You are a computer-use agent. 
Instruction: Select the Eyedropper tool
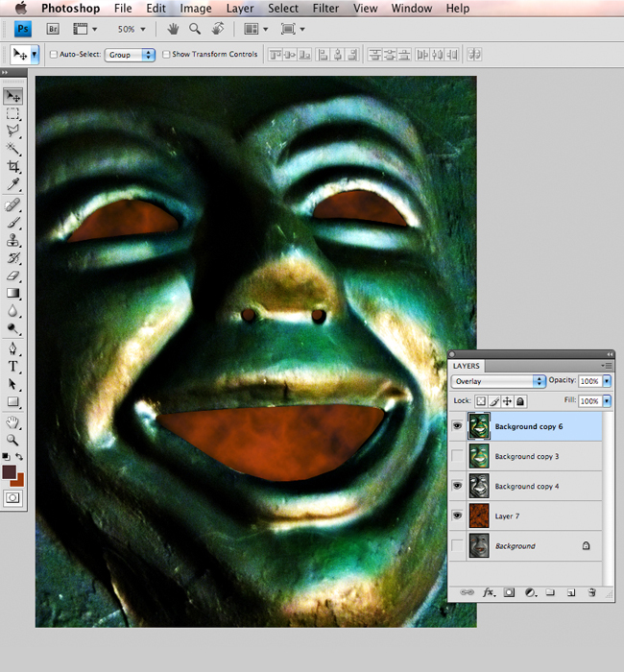(x=12, y=184)
